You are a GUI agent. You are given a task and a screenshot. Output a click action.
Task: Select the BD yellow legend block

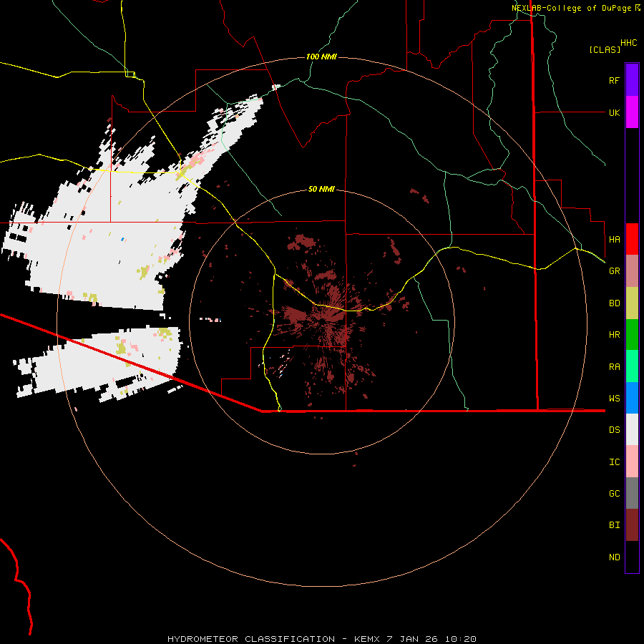coord(632,303)
